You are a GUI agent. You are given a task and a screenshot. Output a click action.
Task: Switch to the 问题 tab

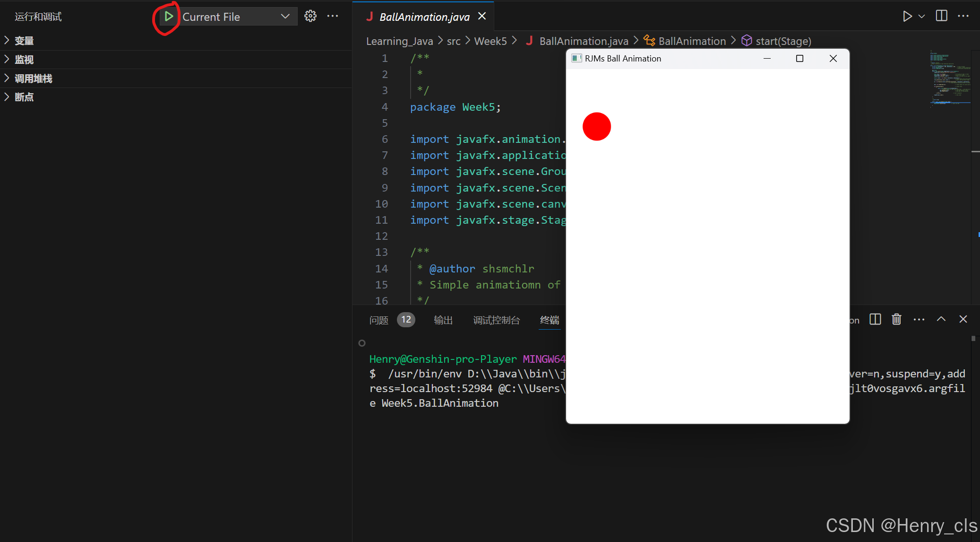coord(379,320)
